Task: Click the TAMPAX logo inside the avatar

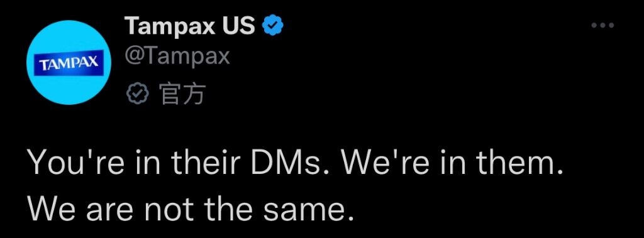Action: (68, 62)
